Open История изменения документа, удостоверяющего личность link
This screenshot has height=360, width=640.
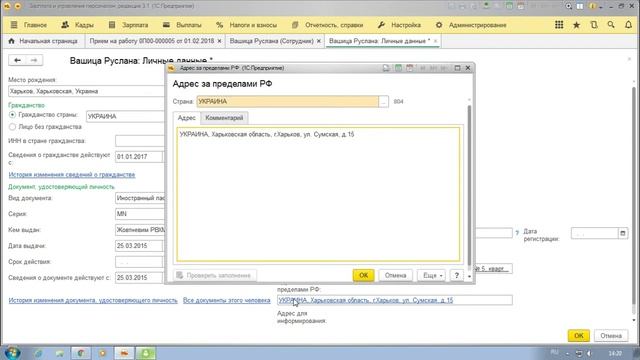coord(93,300)
